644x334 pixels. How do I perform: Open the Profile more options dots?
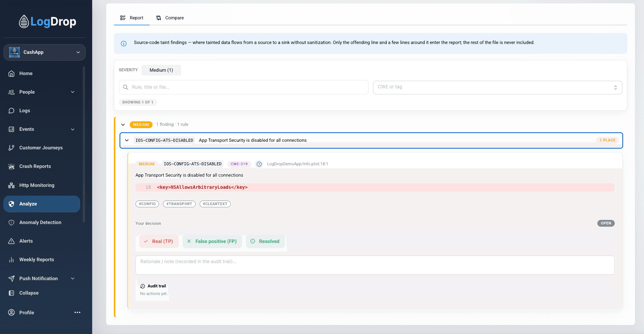point(77,312)
